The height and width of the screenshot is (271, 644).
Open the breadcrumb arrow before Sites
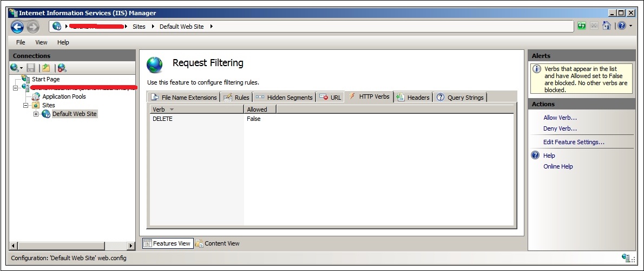coord(126,27)
